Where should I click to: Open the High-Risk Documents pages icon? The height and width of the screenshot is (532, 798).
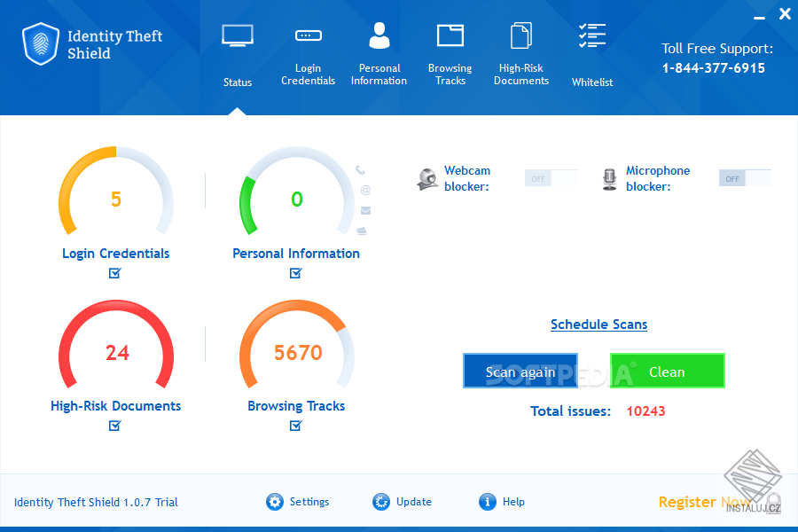(x=521, y=35)
